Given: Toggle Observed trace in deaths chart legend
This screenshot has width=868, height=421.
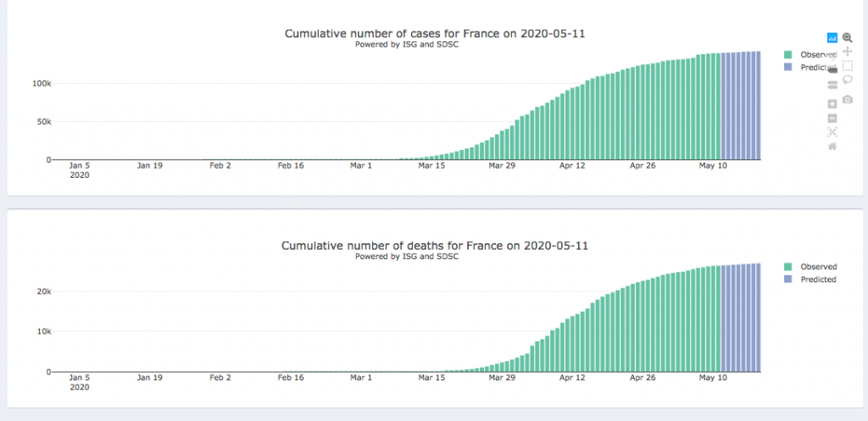Looking at the screenshot, I should pos(812,267).
